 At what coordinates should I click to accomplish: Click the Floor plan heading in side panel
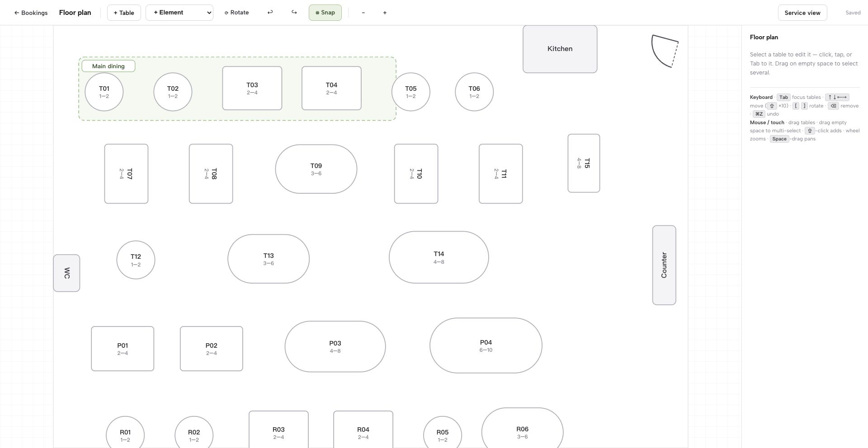click(764, 37)
